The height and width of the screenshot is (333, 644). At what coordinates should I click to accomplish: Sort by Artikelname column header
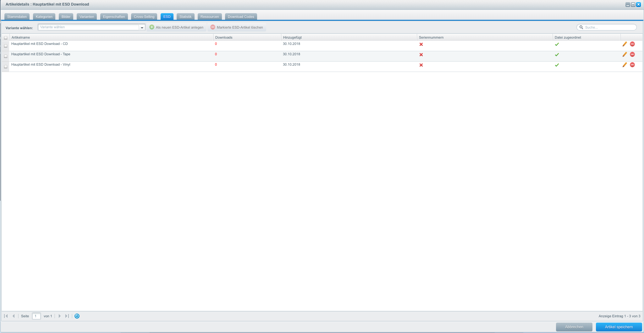tap(111, 37)
